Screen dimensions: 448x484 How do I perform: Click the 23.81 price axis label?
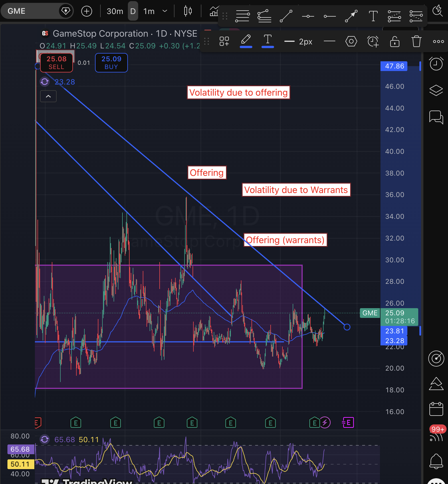[394, 331]
